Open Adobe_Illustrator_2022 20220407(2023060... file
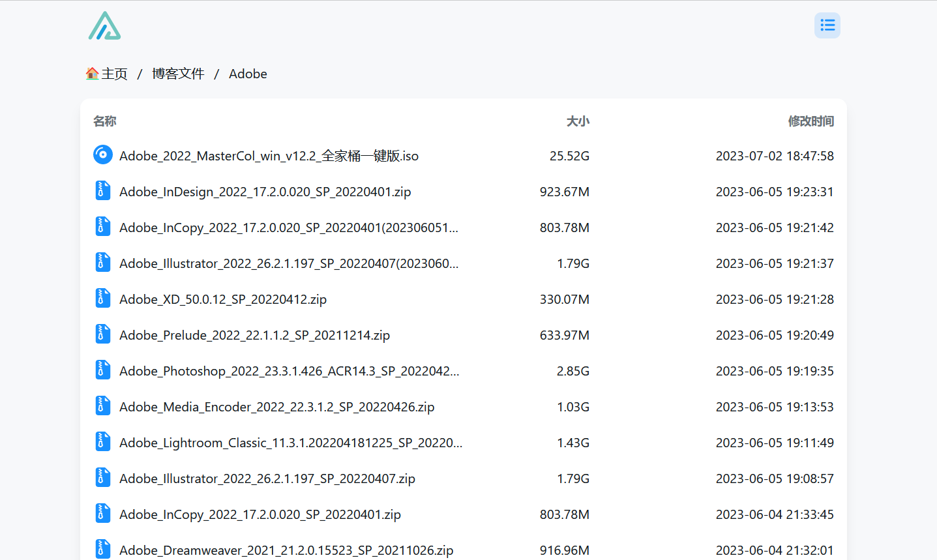Image resolution: width=937 pixels, height=560 pixels. [289, 263]
